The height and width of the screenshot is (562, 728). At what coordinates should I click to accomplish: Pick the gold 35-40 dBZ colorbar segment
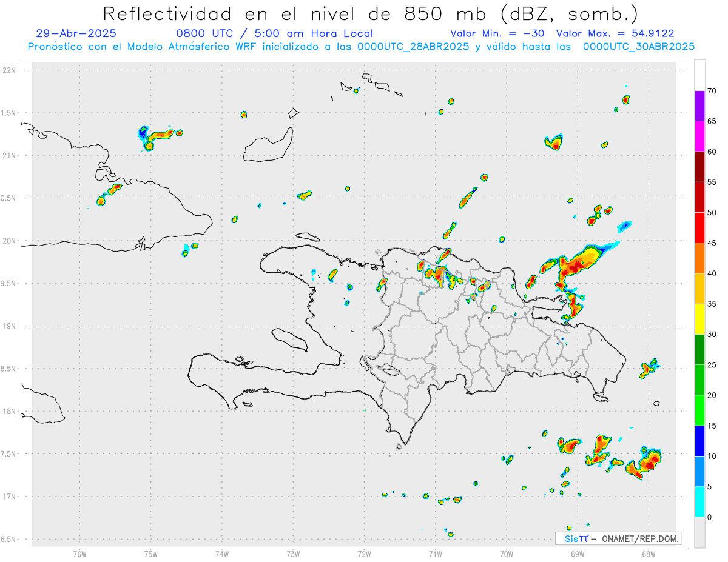pos(699,289)
